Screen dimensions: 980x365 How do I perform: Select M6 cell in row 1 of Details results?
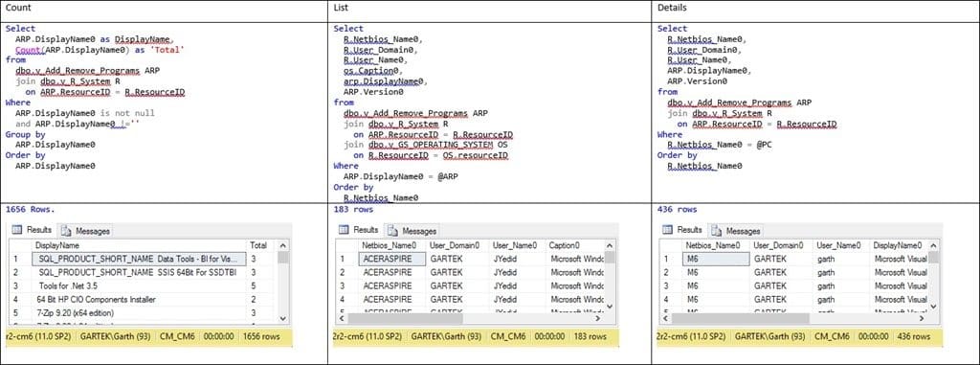(716, 258)
